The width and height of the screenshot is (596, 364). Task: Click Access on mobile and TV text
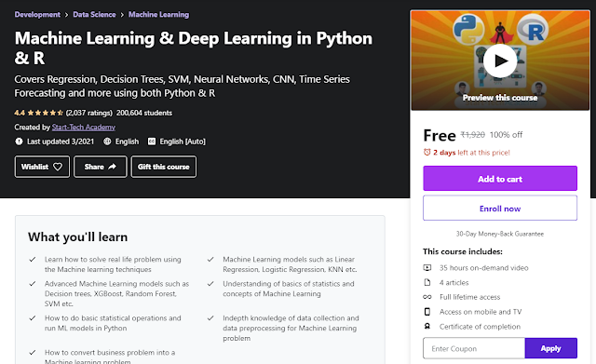pyautogui.click(x=481, y=312)
